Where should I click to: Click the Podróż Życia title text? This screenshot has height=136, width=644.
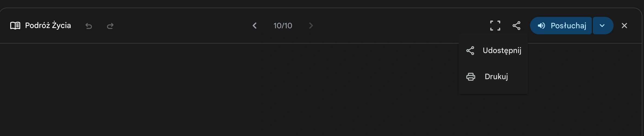click(x=48, y=25)
